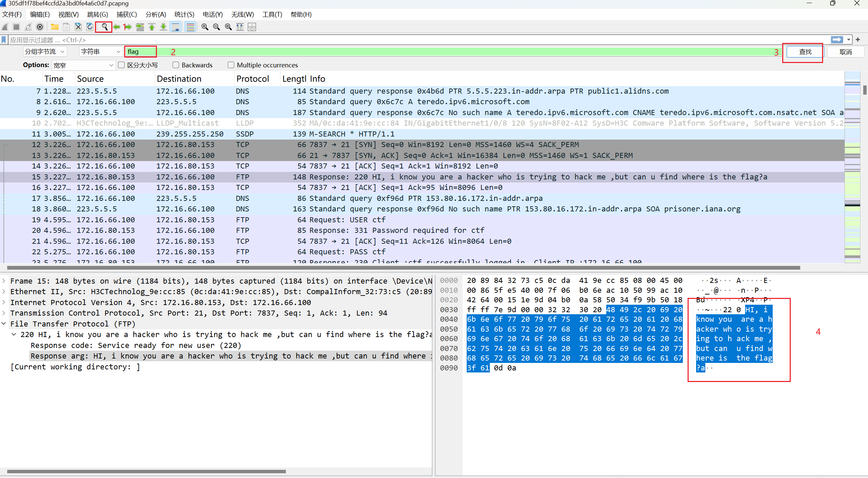Open the 分析(A) menu
This screenshot has width=868, height=478.
pos(156,14)
